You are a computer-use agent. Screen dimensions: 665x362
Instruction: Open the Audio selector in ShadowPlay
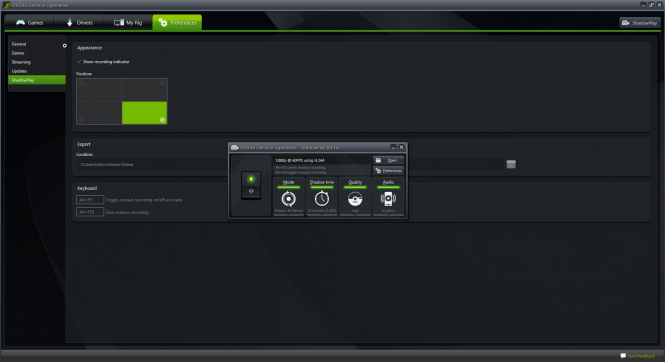tap(388, 197)
